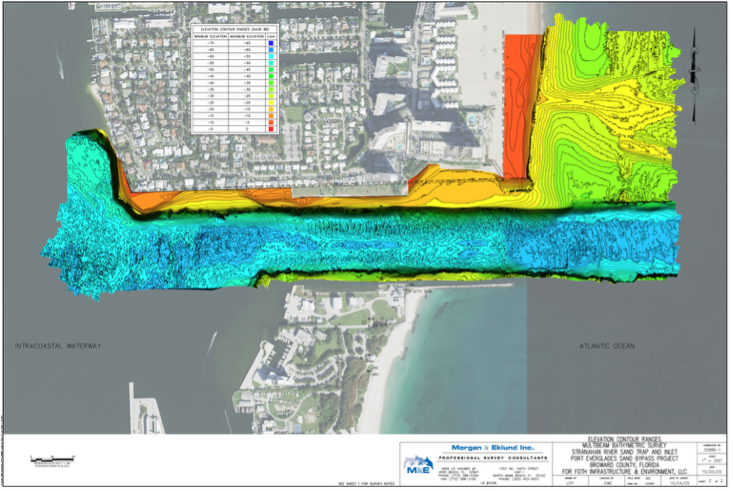The image size is (733, 491).
Task: Click the red shallow area beside the beach
Action: 519,105
